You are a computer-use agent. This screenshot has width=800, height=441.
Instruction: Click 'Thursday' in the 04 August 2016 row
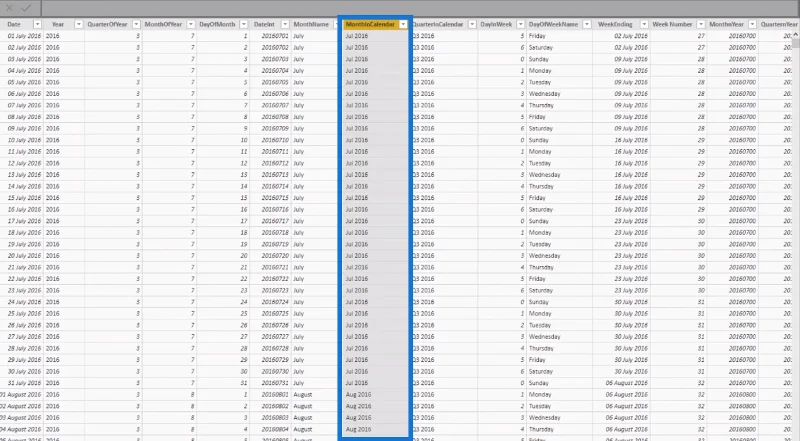click(x=541, y=429)
